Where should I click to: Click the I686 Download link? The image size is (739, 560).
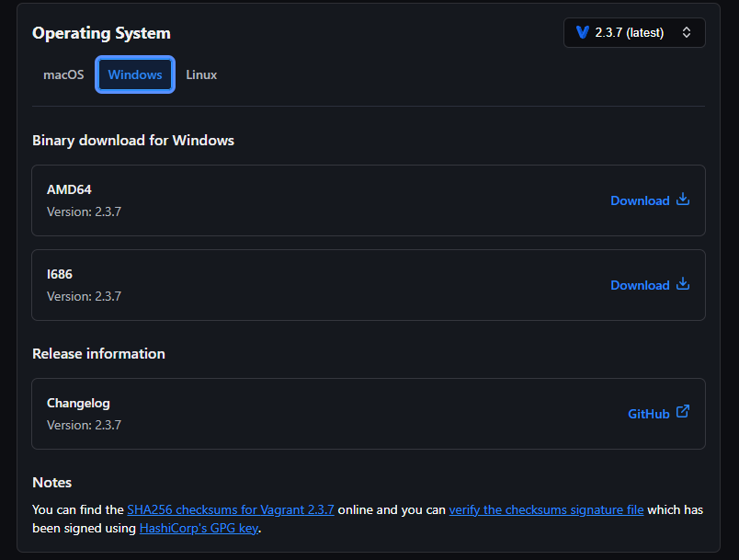pyautogui.click(x=650, y=285)
